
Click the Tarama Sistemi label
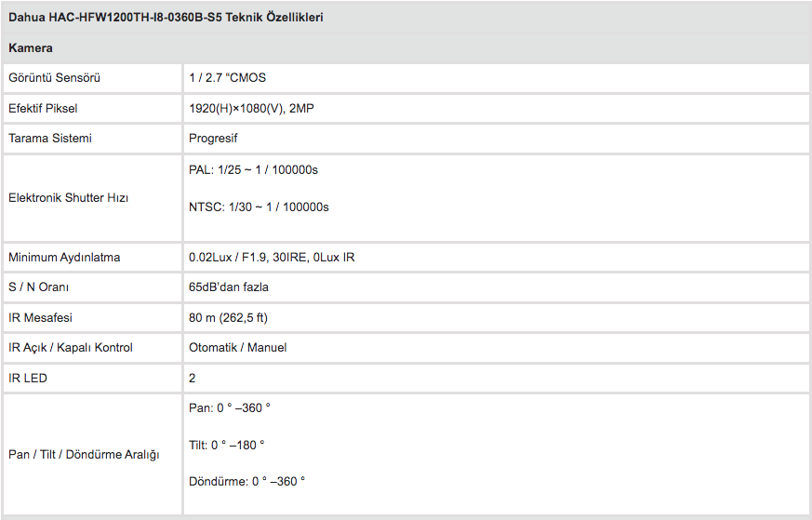(50, 139)
